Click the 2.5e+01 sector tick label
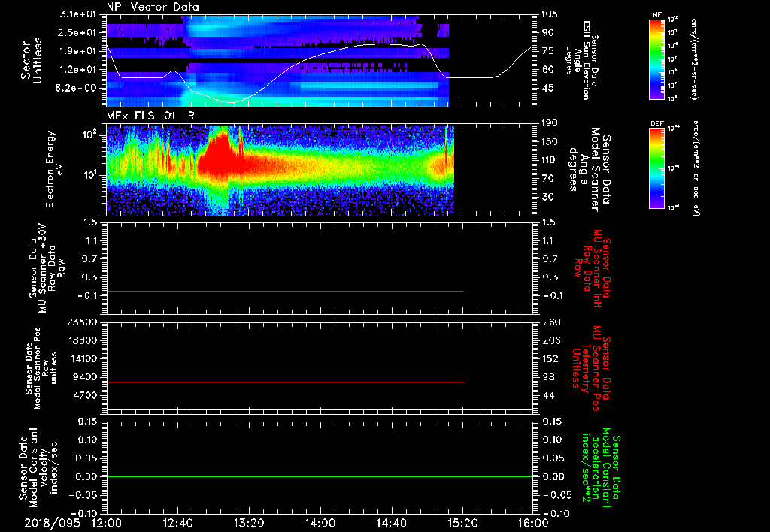The width and height of the screenshot is (770, 532). coord(76,32)
